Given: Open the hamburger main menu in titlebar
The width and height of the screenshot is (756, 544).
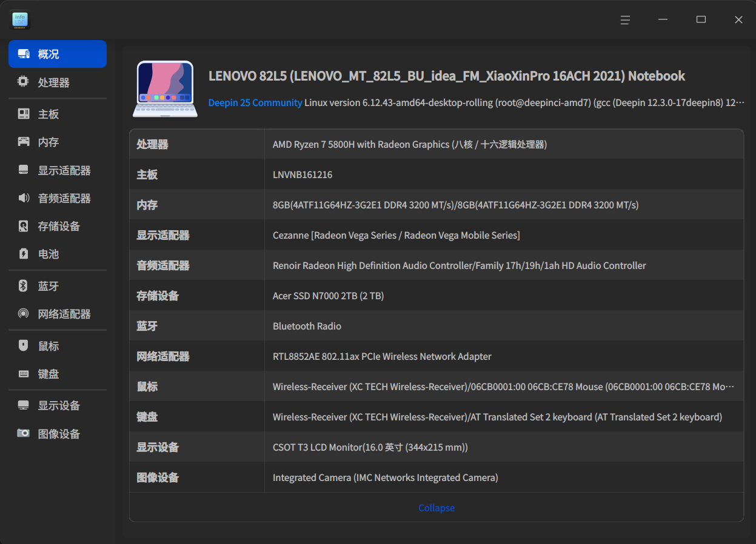Looking at the screenshot, I should [x=625, y=20].
